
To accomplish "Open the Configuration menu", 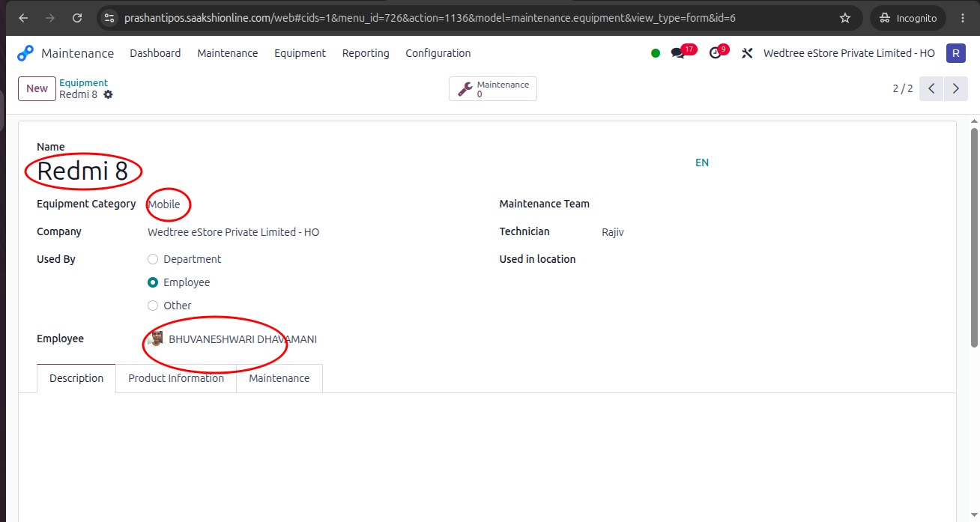I will [x=438, y=53].
